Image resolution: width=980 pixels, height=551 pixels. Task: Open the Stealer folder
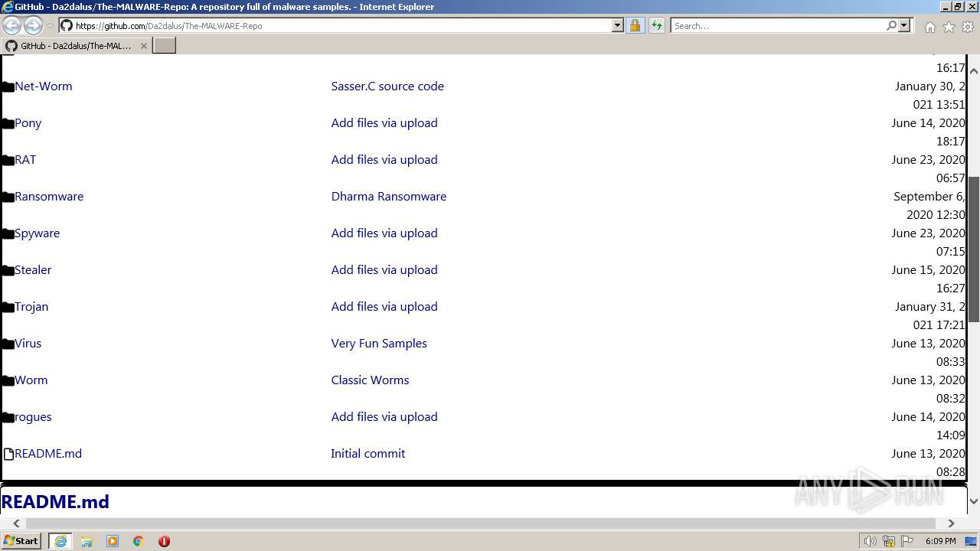[x=33, y=270]
